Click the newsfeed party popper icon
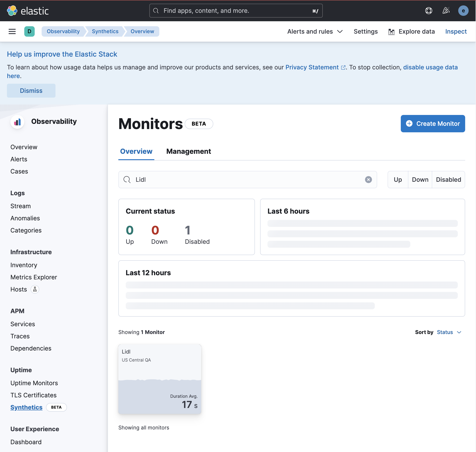 [x=446, y=11]
